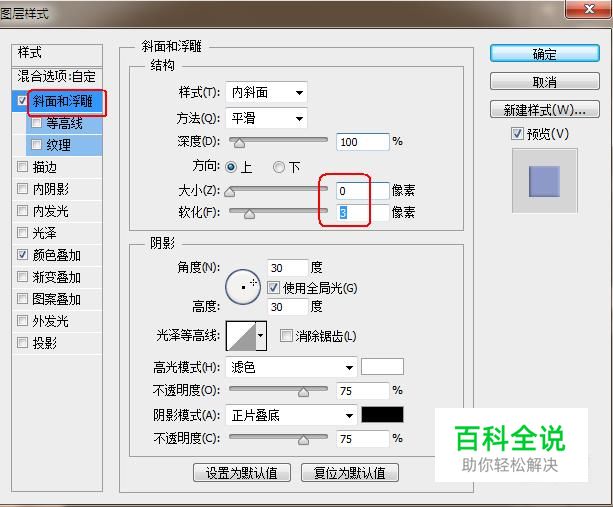Screen dimensions: 613x507
Task: Enable the 纹理 checkbox
Action: 36,145
